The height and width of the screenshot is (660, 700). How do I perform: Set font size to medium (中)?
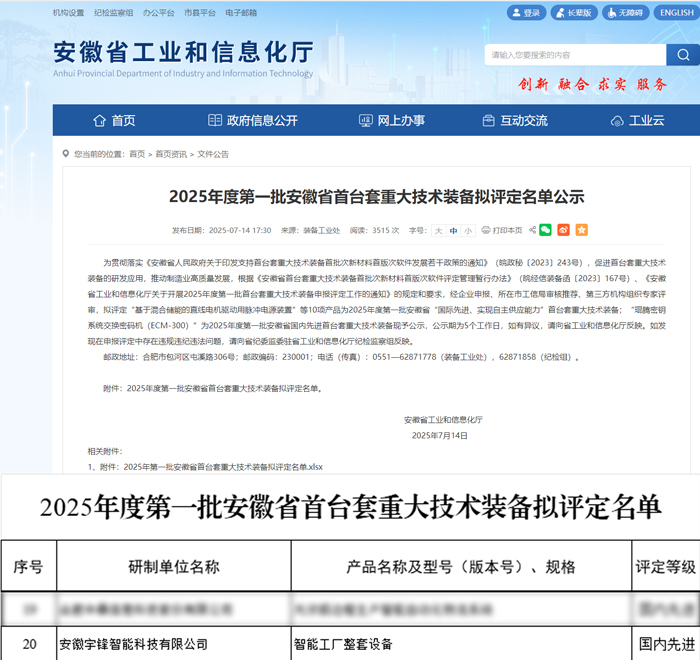453,230
